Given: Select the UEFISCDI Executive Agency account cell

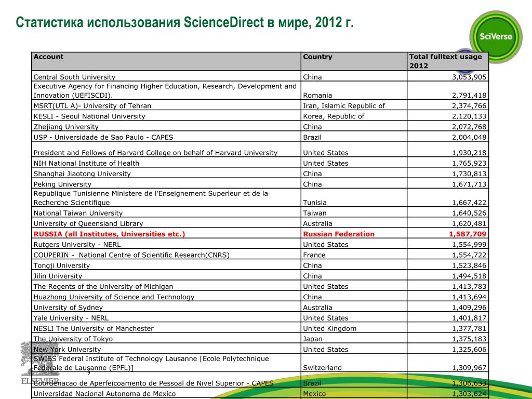Looking at the screenshot, I should pyautogui.click(x=166, y=90).
